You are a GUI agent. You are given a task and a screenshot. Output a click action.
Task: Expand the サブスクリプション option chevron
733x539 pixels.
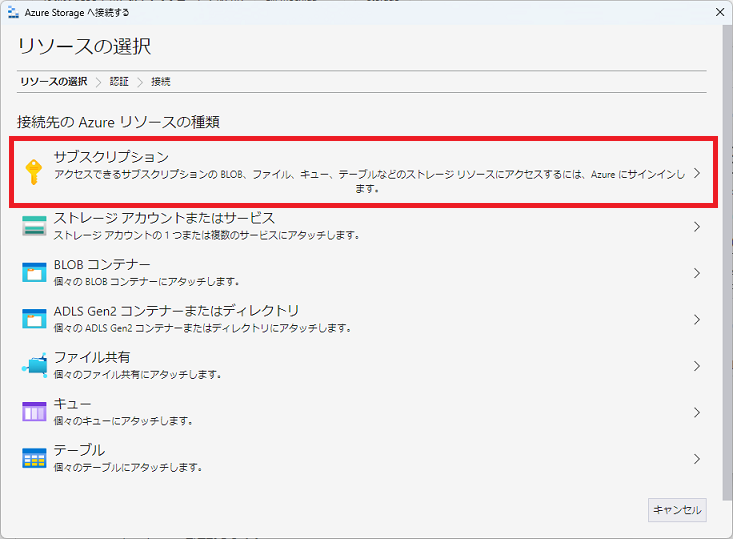[697, 173]
